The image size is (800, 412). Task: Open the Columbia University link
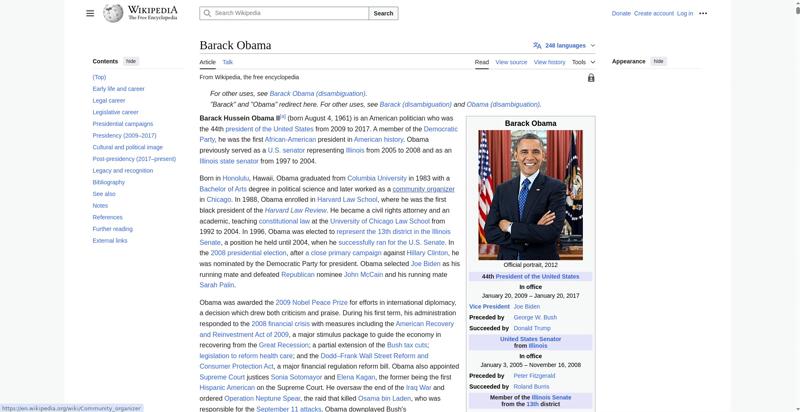pyautogui.click(x=377, y=178)
